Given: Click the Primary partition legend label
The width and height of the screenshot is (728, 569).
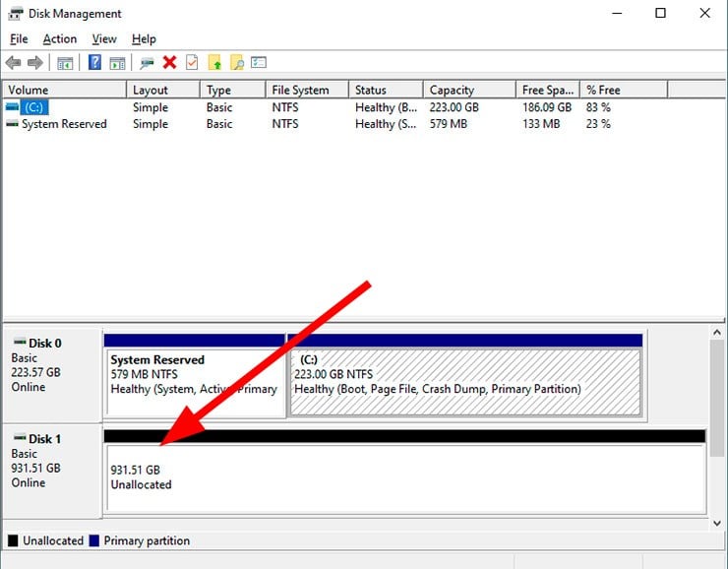Looking at the screenshot, I should [x=147, y=540].
